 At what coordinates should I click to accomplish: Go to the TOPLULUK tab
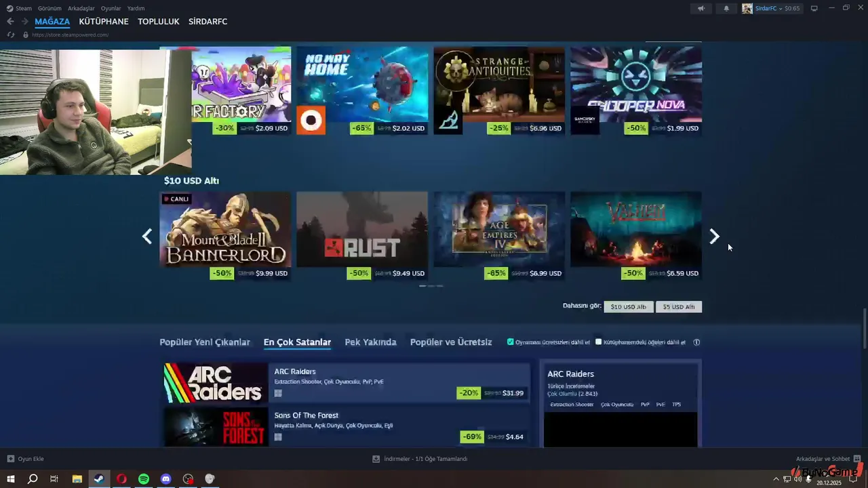(159, 22)
